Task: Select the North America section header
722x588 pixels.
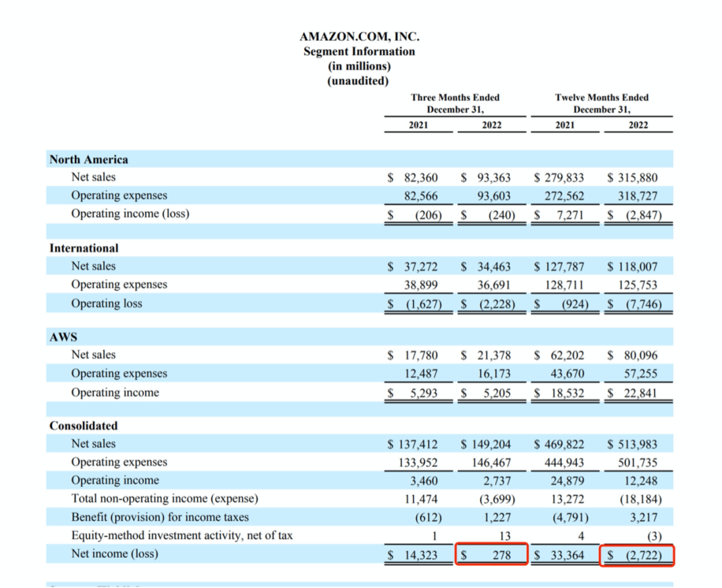Action: [89, 159]
